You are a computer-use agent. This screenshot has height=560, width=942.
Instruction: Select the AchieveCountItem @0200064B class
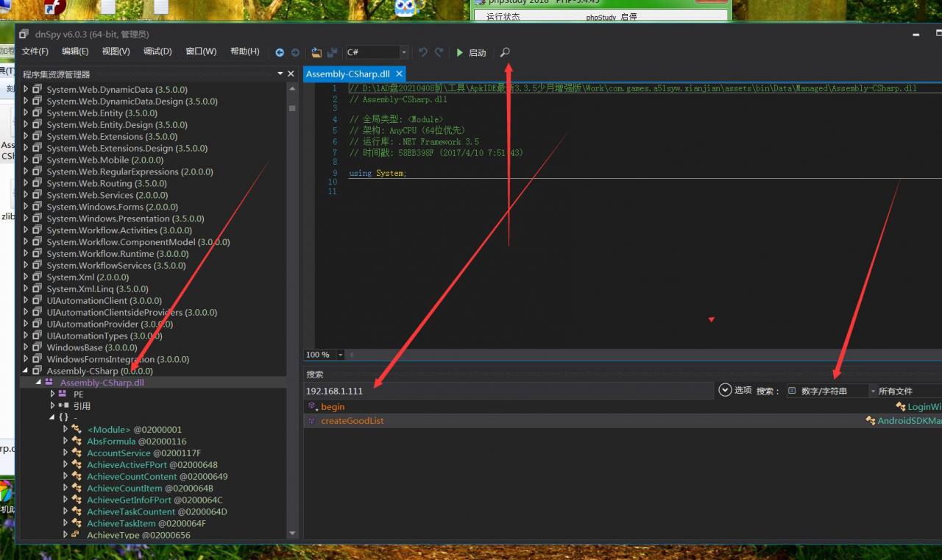[150, 488]
